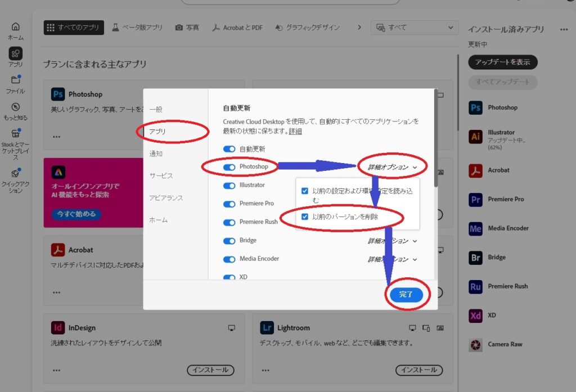
Task: Select the 写真 category tab
Action: coord(187,27)
